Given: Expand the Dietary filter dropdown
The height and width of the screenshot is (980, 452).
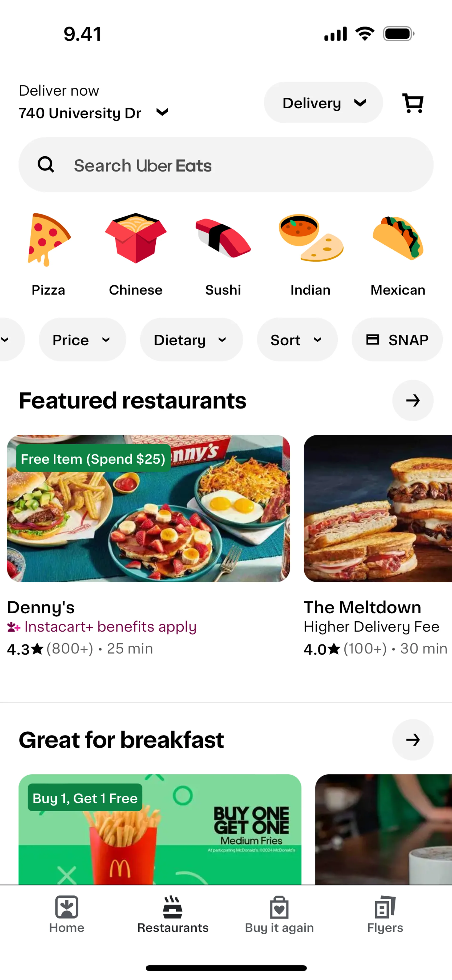Looking at the screenshot, I should [x=191, y=340].
